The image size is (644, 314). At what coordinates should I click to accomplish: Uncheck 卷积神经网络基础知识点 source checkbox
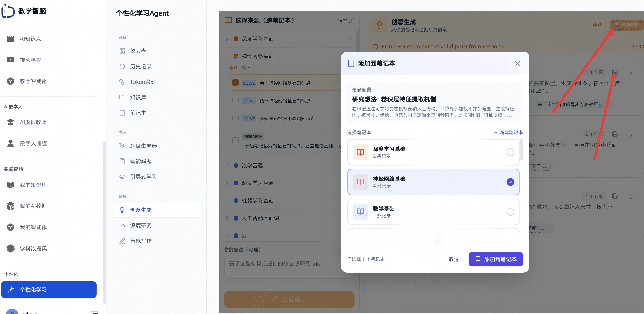[236, 83]
